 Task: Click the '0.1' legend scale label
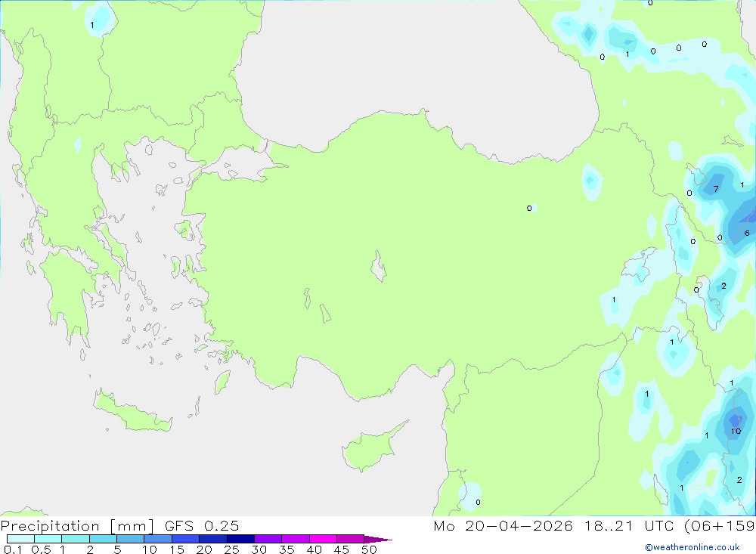coord(13,549)
